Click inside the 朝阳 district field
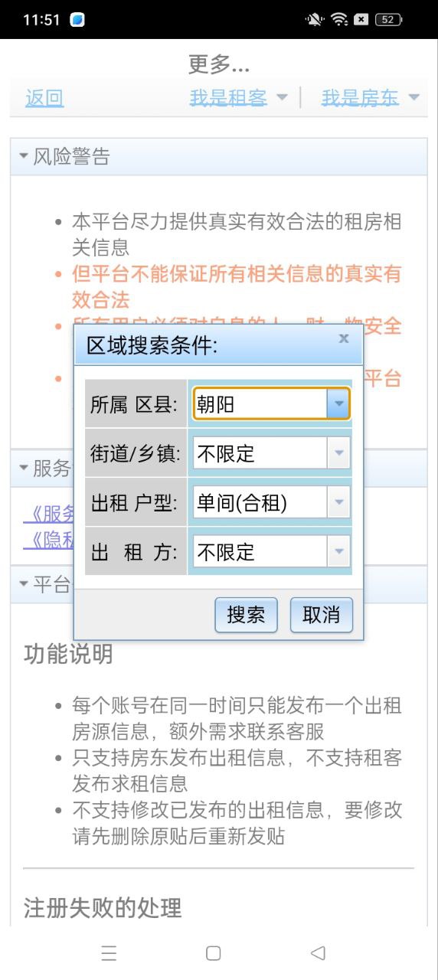438x980 pixels. [x=260, y=404]
